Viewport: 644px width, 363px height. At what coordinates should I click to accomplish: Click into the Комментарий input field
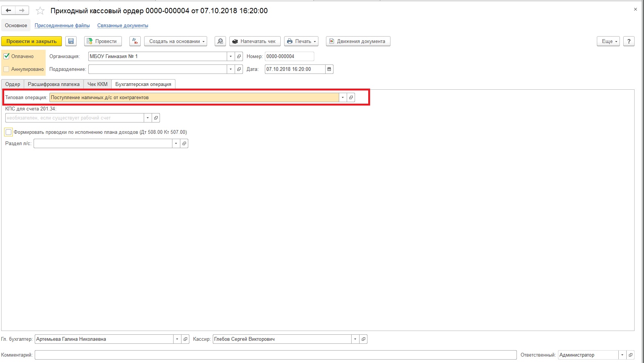click(x=275, y=355)
